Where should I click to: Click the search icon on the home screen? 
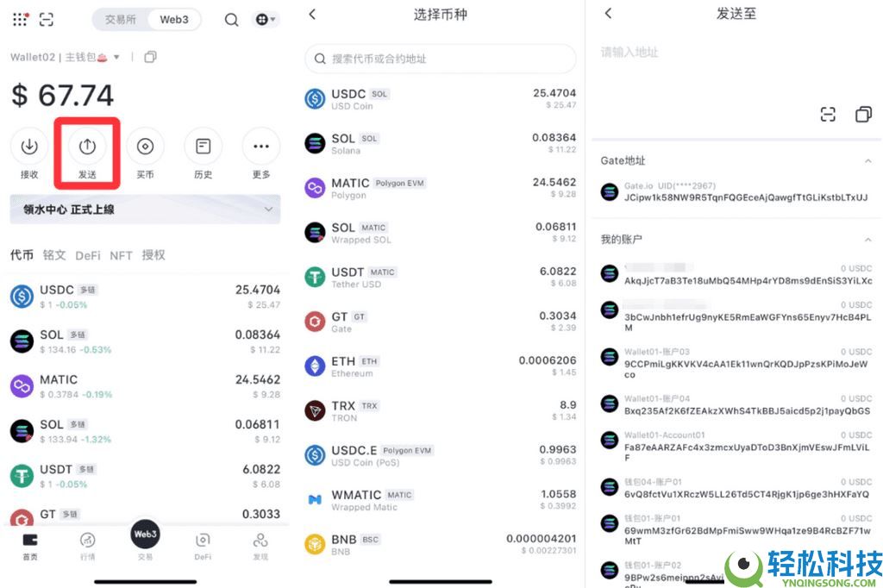pos(231,19)
